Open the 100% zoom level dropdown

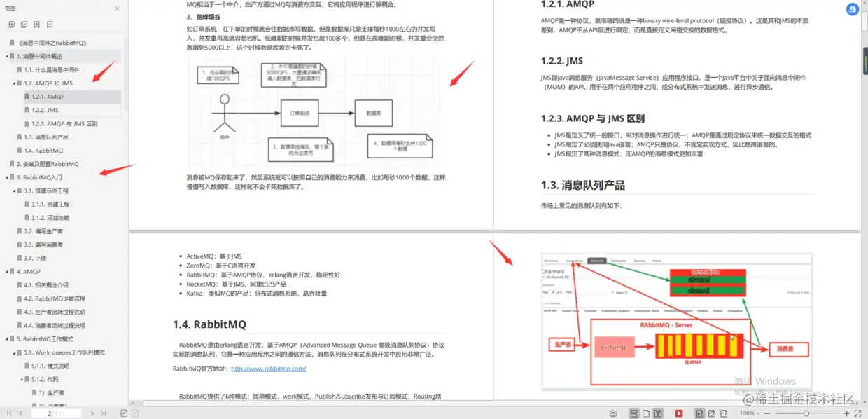[750, 413]
